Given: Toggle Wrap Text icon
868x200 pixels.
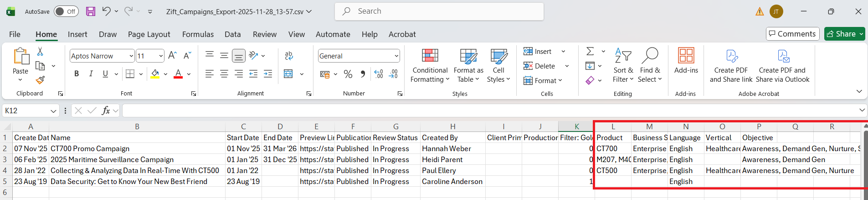Looking at the screenshot, I should pyautogui.click(x=289, y=56).
